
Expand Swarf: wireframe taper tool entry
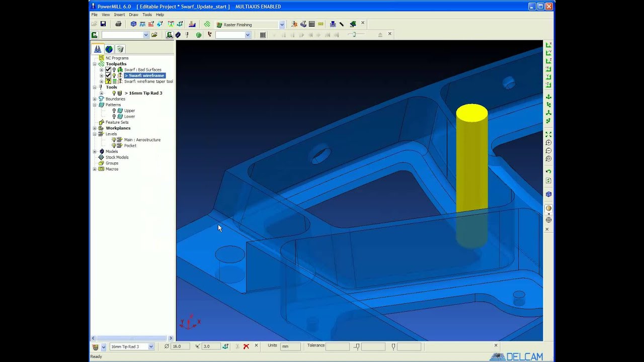coord(101,81)
